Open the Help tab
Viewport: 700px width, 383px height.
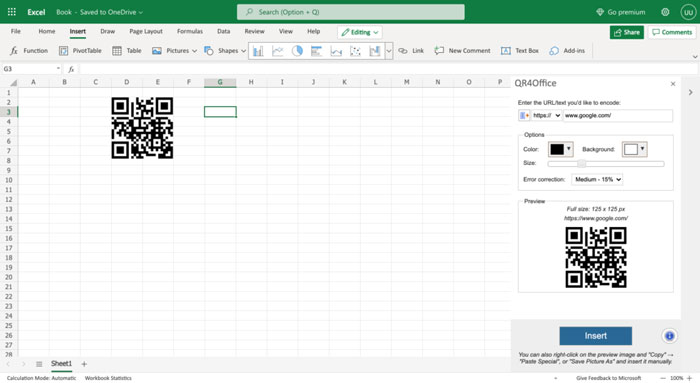(x=313, y=31)
